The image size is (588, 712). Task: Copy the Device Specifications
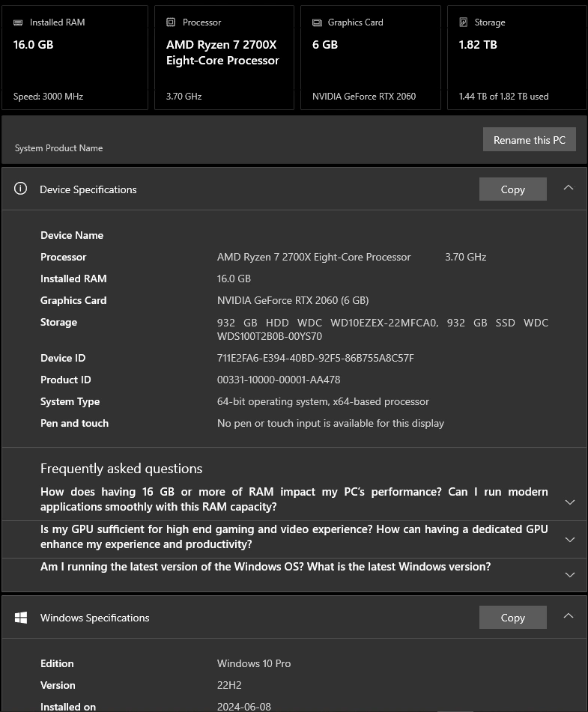[512, 189]
